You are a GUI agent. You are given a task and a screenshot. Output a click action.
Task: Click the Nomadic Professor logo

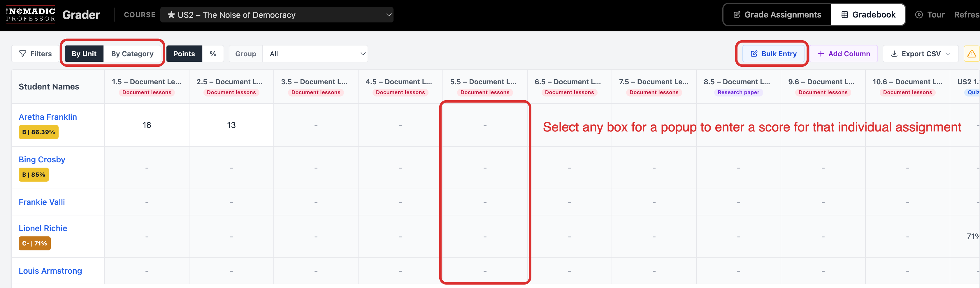[31, 15]
